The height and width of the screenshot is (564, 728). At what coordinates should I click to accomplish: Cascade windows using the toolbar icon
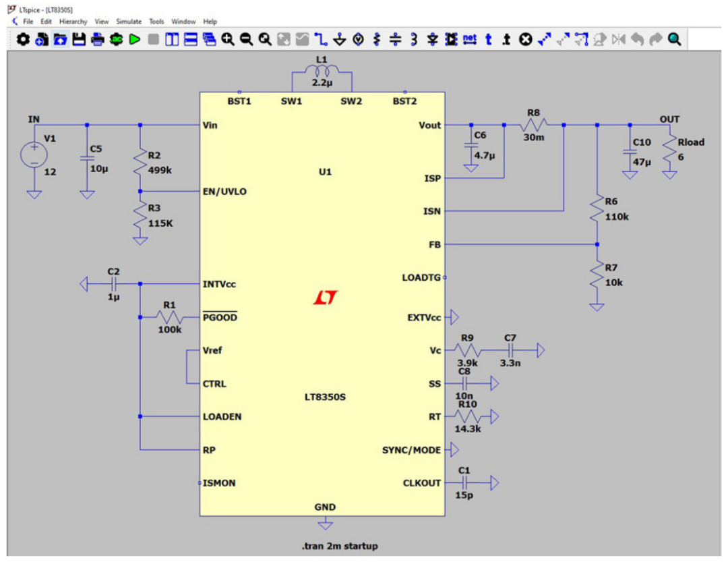point(209,40)
